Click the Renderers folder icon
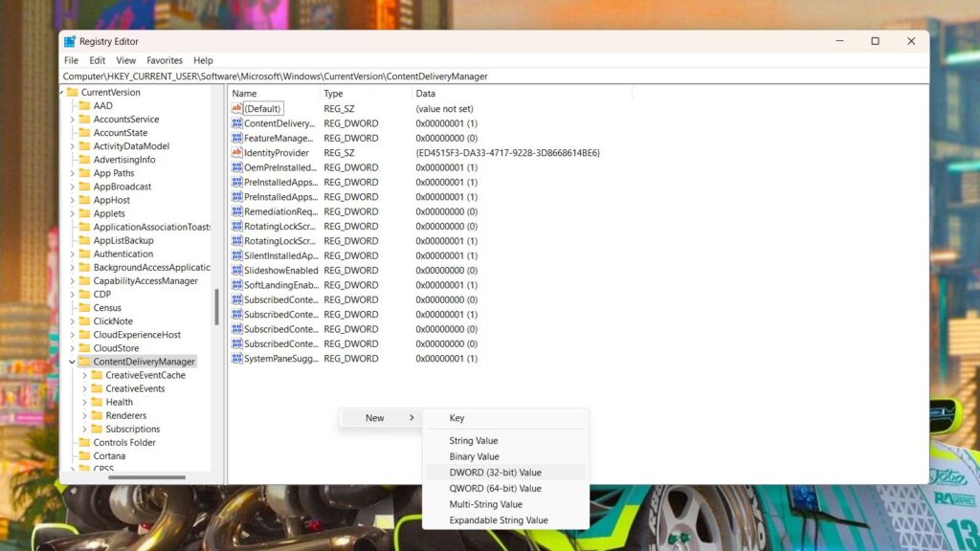 click(97, 415)
